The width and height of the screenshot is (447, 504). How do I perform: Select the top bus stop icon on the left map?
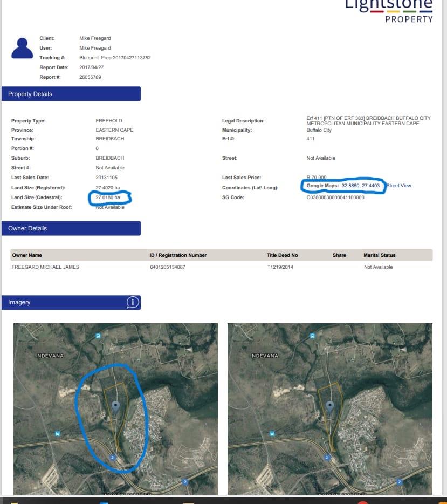pos(98,336)
